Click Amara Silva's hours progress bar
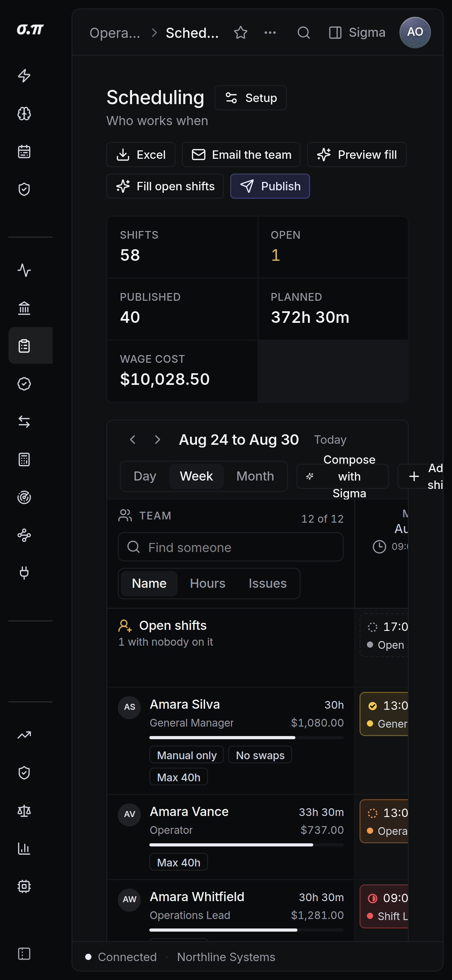Image resolution: width=452 pixels, height=980 pixels. pyautogui.click(x=247, y=738)
